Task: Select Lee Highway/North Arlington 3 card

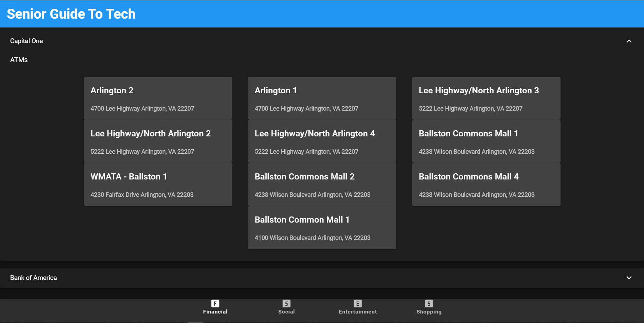Action: (486, 98)
